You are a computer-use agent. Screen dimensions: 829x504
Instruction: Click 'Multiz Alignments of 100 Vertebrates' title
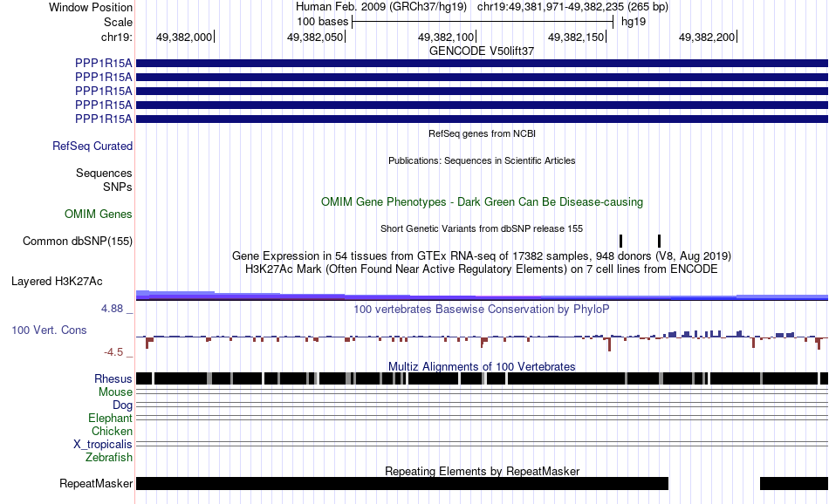[482, 366]
